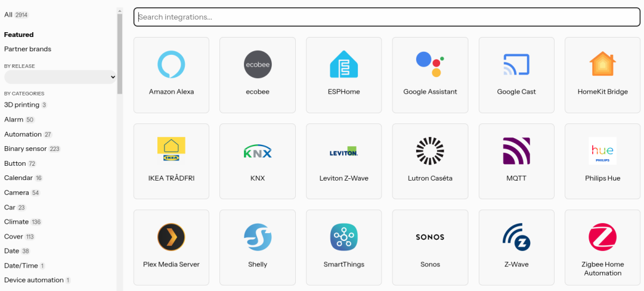The height and width of the screenshot is (291, 644).
Task: Choose the Date category with 38
Action: point(17,251)
